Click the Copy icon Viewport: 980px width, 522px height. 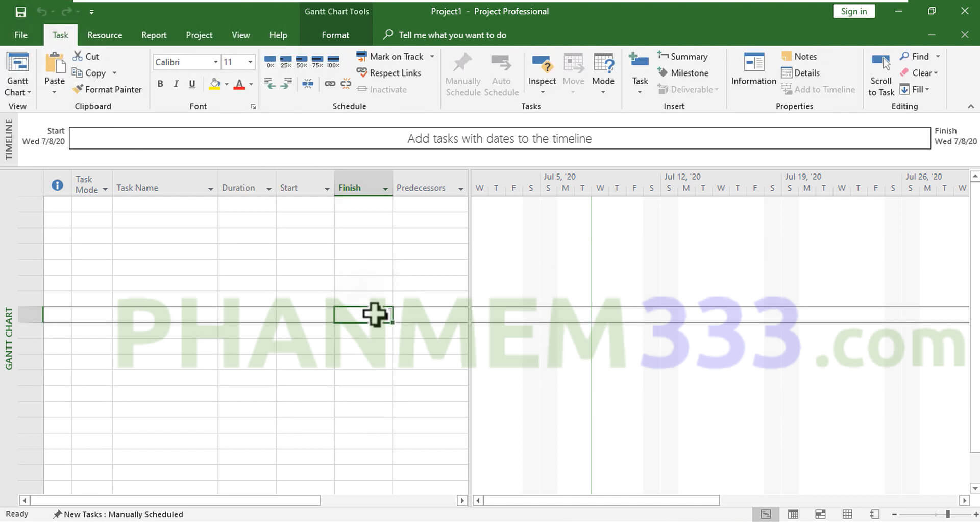click(77, 72)
